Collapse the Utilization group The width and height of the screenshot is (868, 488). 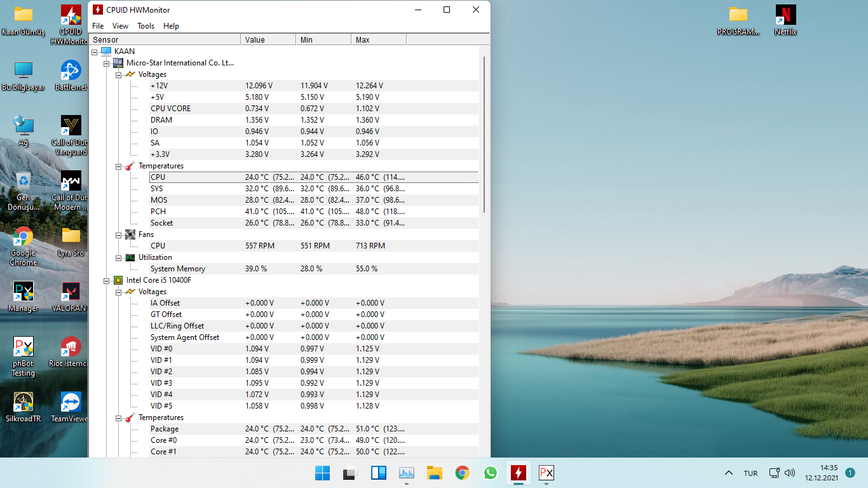tap(119, 257)
